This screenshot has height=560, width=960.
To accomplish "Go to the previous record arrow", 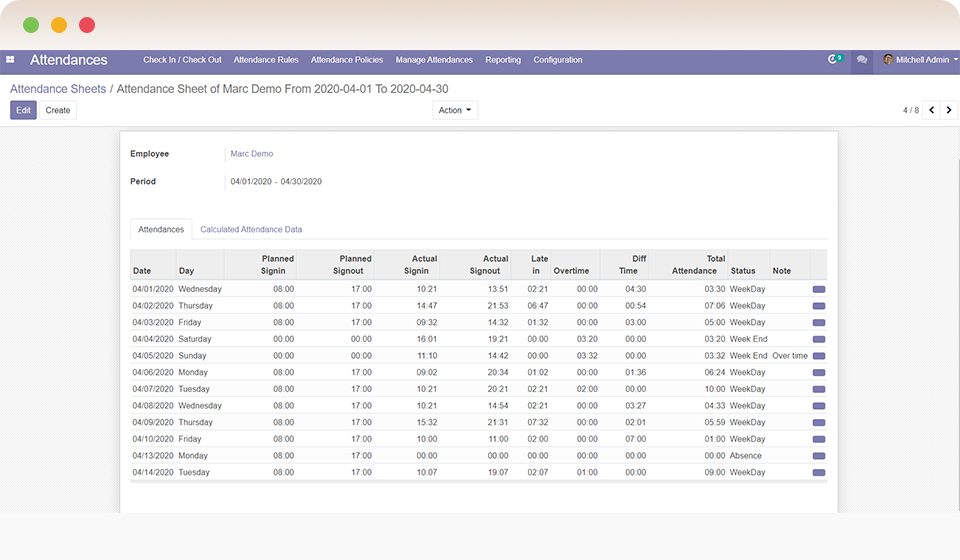I will pos(932,110).
